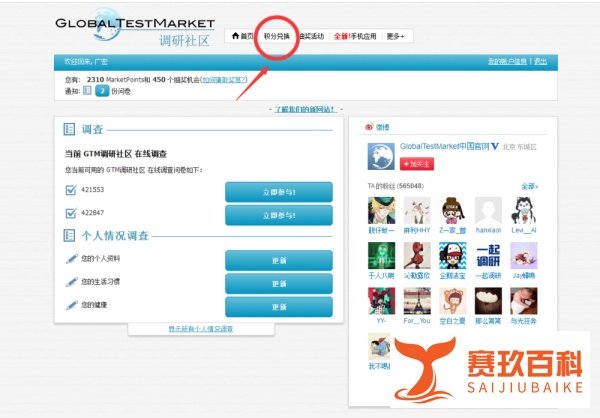
Task: Select the 您的健康 label
Action: pyautogui.click(x=94, y=305)
